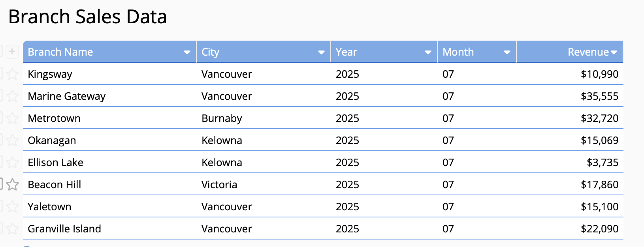
Task: Star the Metrotown branch row
Action: click(13, 118)
